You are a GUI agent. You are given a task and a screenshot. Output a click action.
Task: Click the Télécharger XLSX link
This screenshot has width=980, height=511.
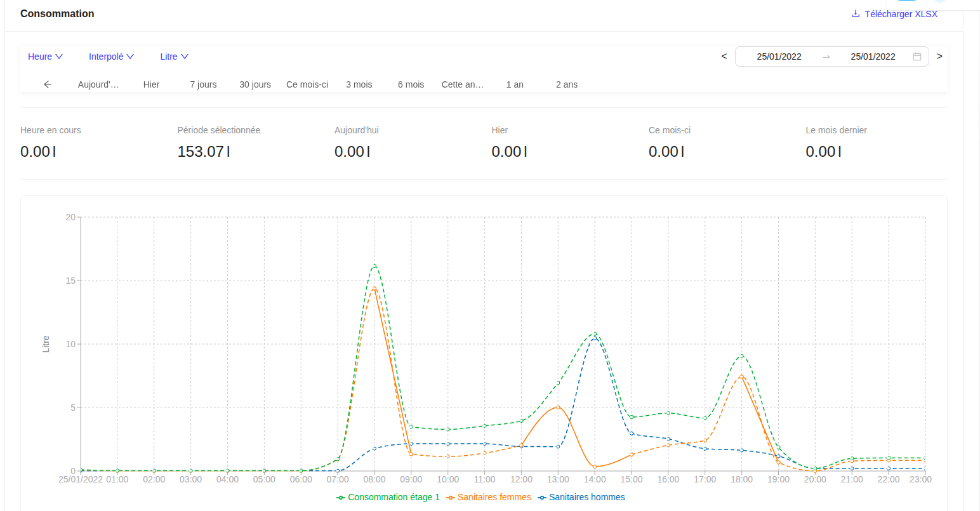point(901,13)
